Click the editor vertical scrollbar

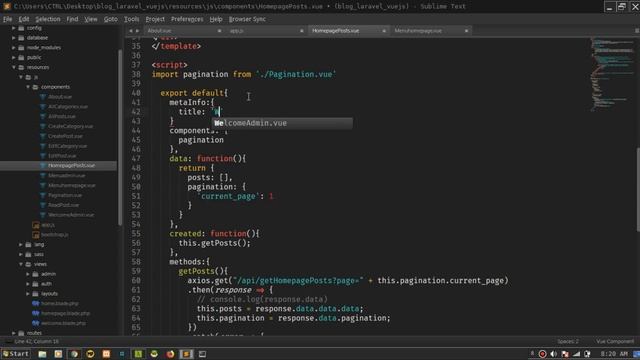coord(638,190)
